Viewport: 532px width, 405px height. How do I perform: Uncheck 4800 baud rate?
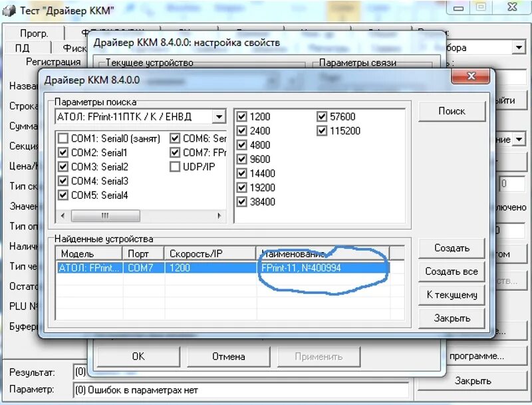pyautogui.click(x=241, y=145)
